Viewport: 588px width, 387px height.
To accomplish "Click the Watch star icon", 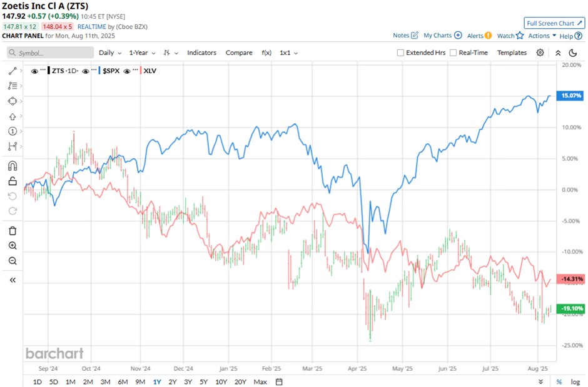I will (520, 36).
